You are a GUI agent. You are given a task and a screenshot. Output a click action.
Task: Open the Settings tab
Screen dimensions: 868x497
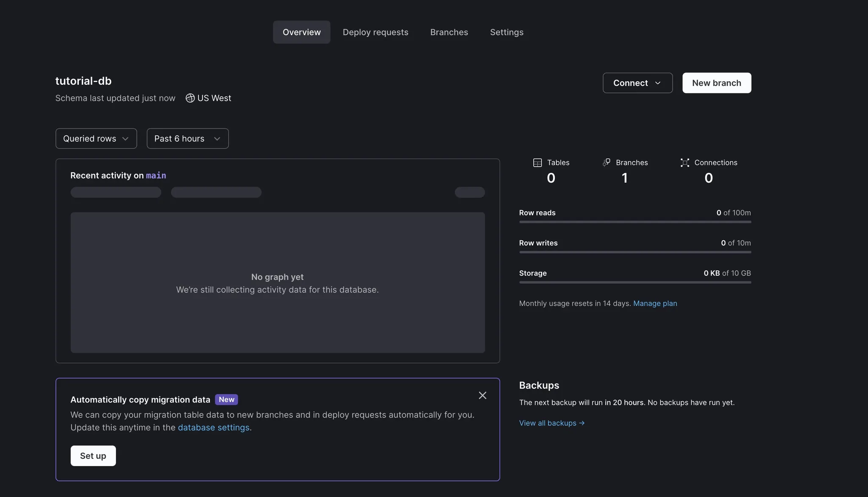506,32
